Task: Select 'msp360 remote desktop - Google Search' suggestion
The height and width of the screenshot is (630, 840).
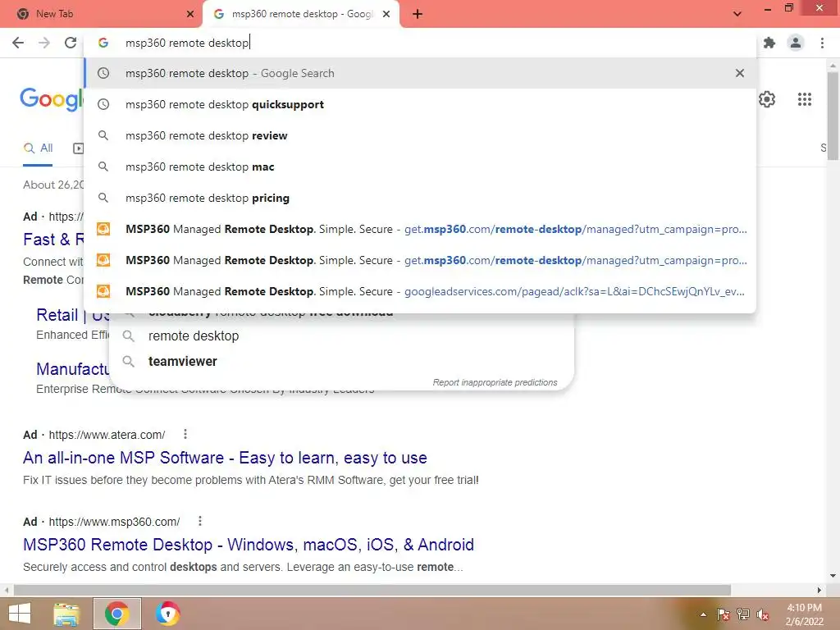Action: pos(421,73)
